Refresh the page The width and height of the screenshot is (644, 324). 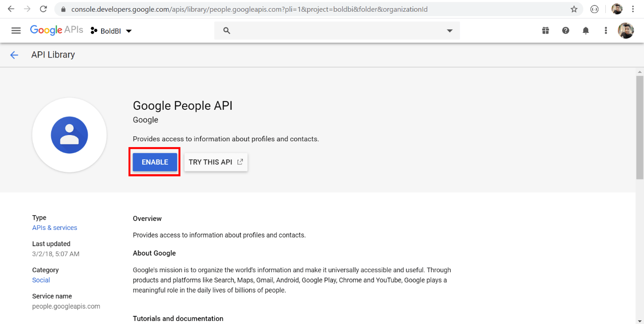pos(43,9)
